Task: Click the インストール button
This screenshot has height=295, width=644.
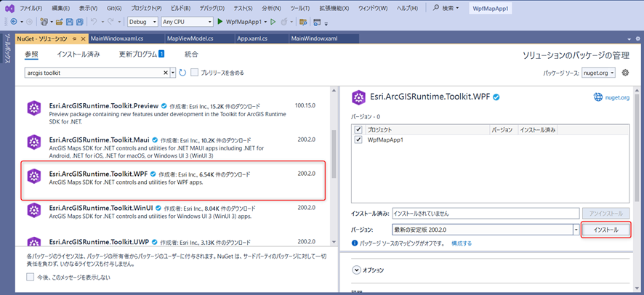Action: pyautogui.click(x=605, y=230)
